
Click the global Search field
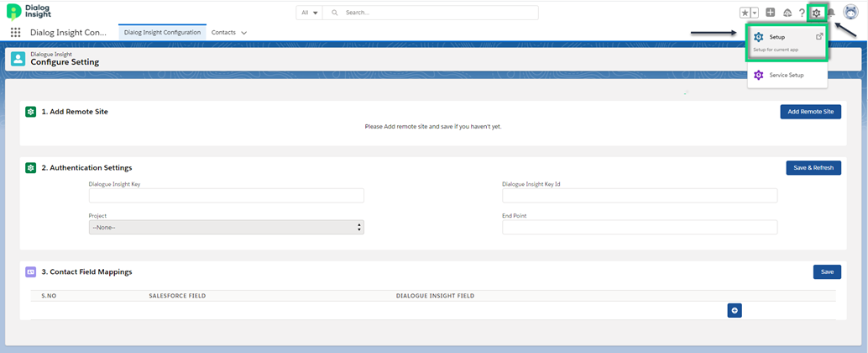point(430,13)
